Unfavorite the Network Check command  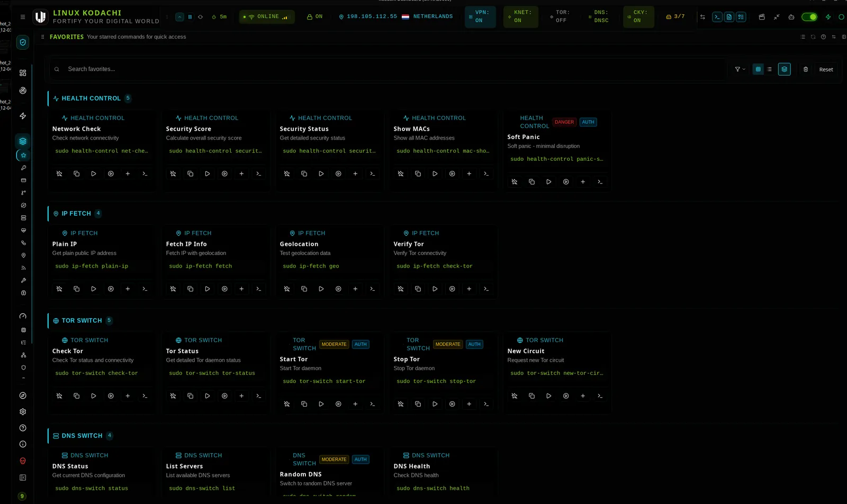59,174
